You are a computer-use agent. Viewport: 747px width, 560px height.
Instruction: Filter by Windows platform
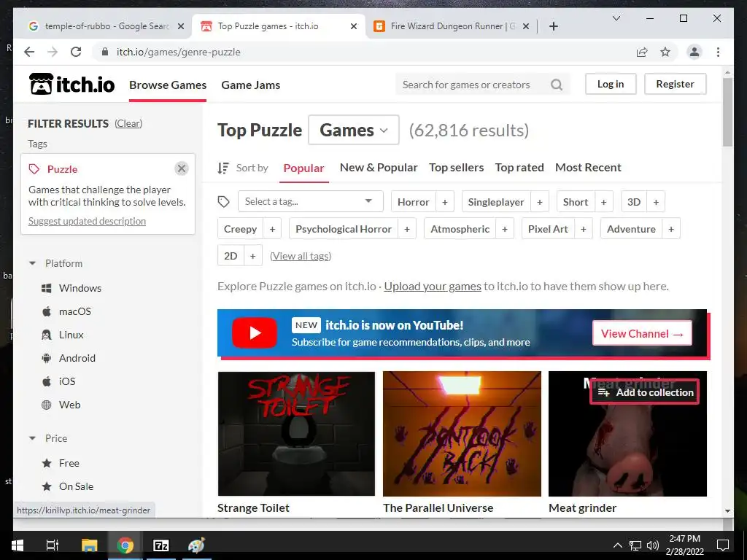click(71, 288)
